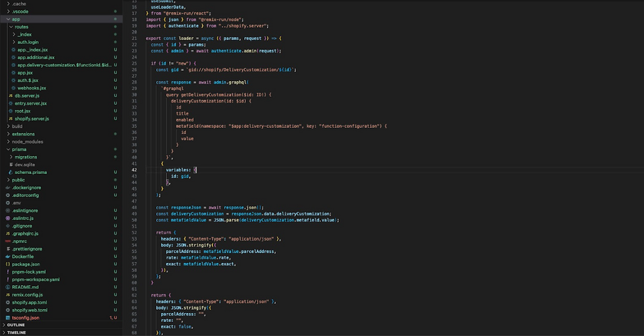Image resolution: width=644 pixels, height=336 pixels.
Task: Select the public folder in explorer
Action: coord(61,180)
